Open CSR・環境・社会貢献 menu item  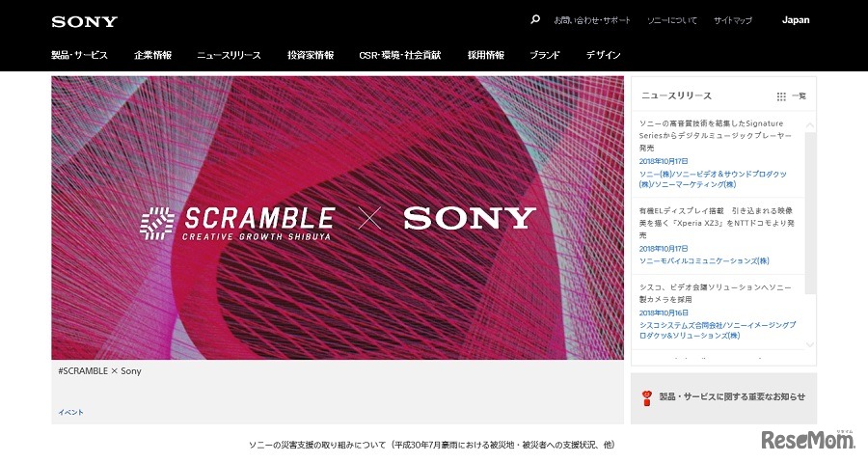399,55
